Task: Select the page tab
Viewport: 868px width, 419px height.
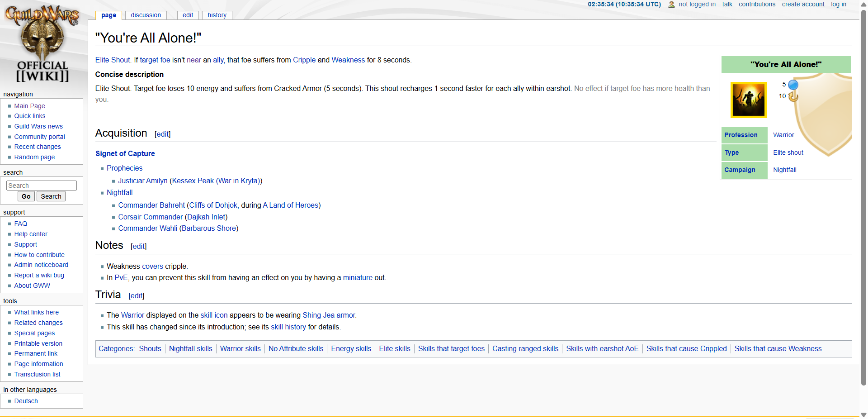Action: [108, 15]
